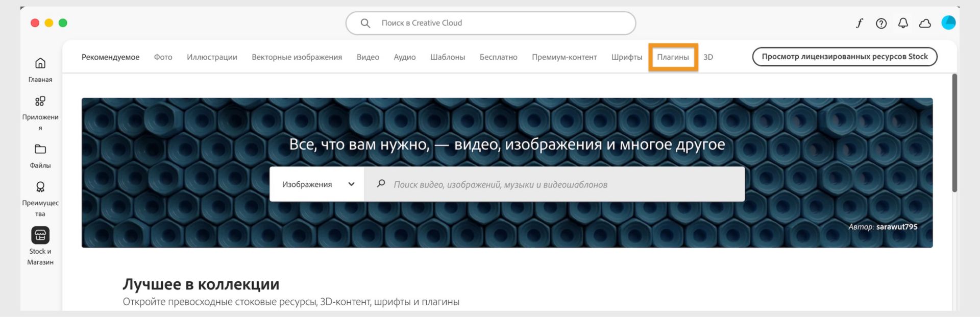Expand the Изображения content type dropdown
980x317 pixels.
tap(317, 184)
